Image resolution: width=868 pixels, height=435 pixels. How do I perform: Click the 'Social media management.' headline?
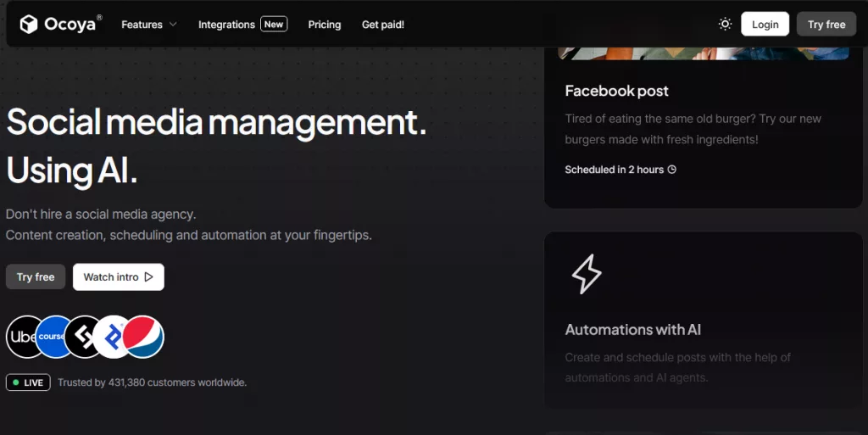click(x=216, y=122)
